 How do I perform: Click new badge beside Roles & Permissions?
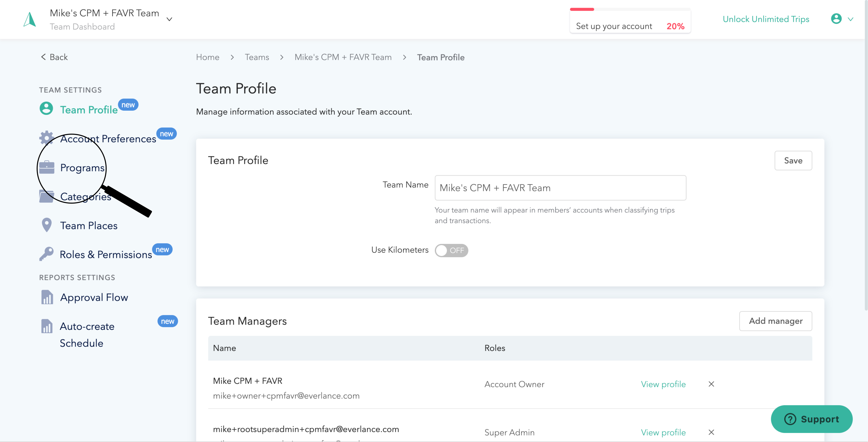tap(162, 249)
